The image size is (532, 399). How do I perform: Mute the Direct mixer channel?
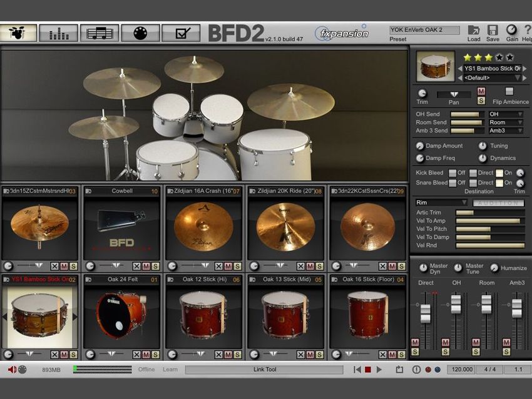pyautogui.click(x=415, y=342)
